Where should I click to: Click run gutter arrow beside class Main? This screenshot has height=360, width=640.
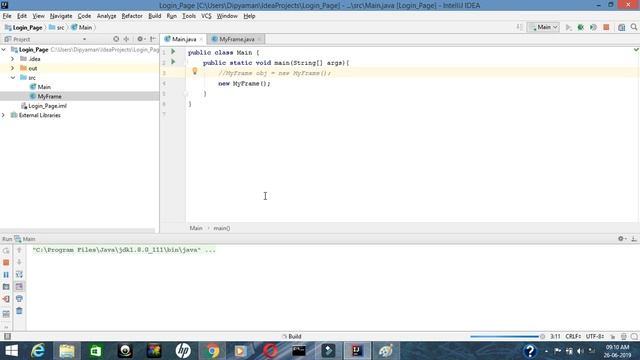click(173, 52)
